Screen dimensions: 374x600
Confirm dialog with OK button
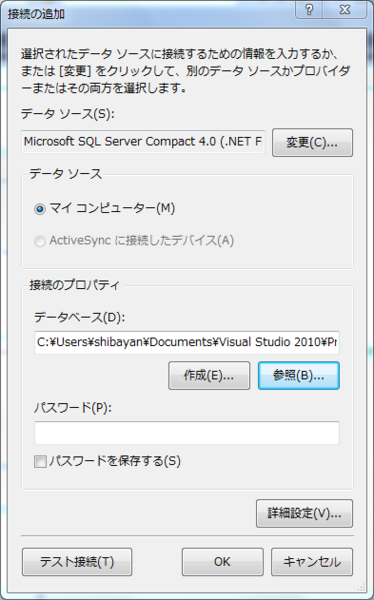point(222,562)
